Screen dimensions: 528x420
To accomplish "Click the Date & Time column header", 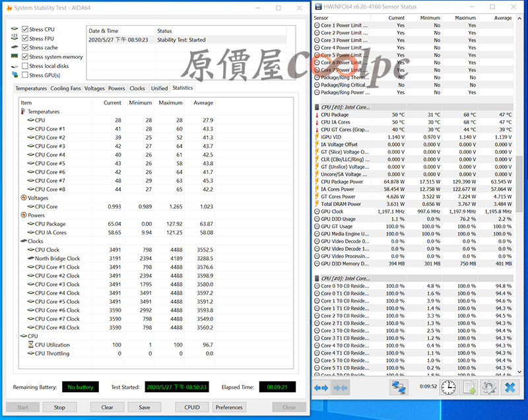I will (x=121, y=30).
